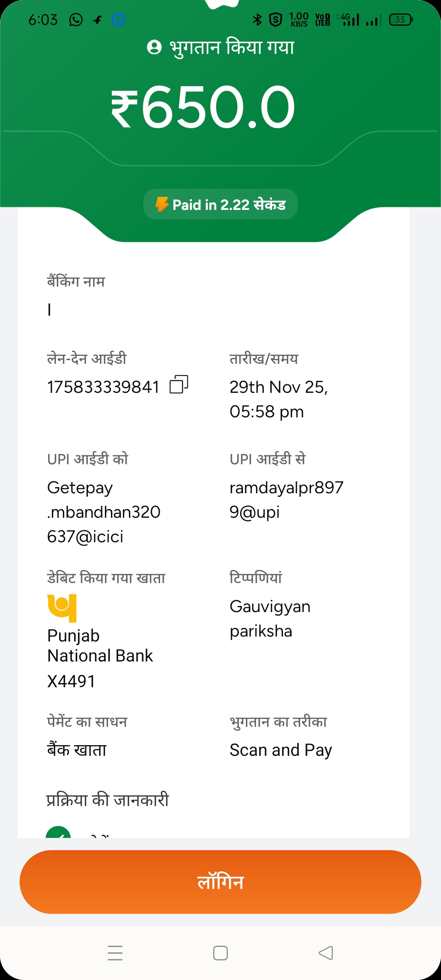Open recent apps via menu navigation button

tap(115, 953)
